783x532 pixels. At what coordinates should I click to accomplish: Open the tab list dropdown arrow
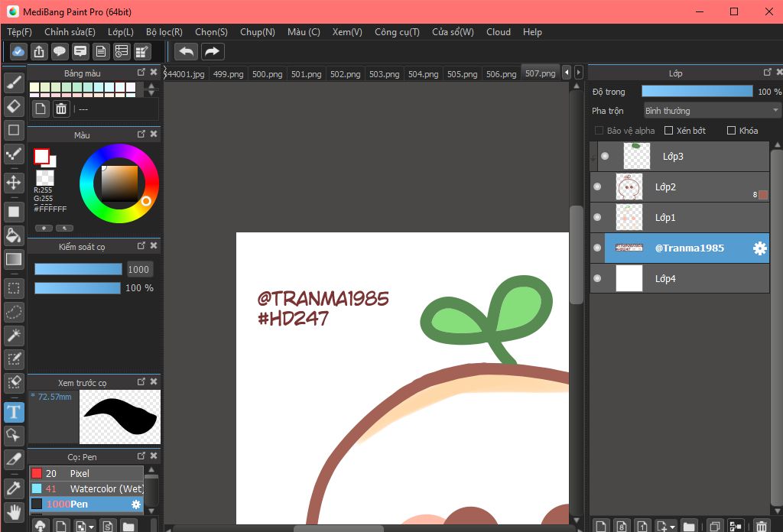[579, 73]
